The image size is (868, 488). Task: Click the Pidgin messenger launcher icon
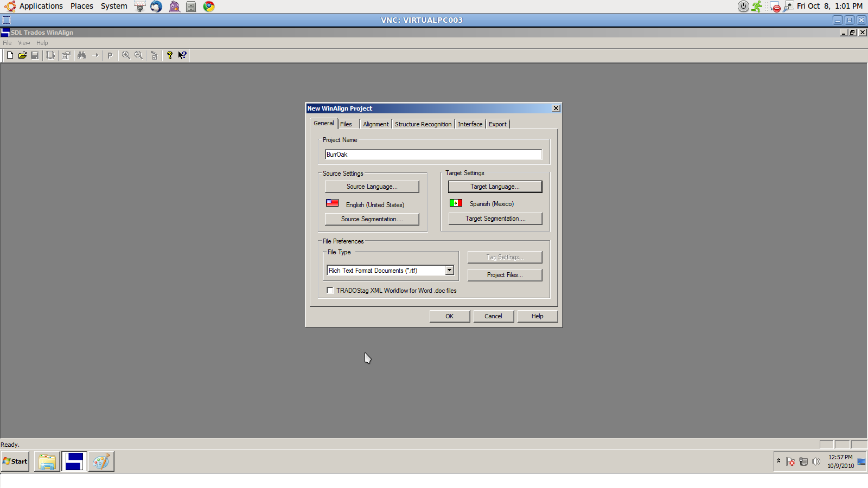tap(174, 7)
